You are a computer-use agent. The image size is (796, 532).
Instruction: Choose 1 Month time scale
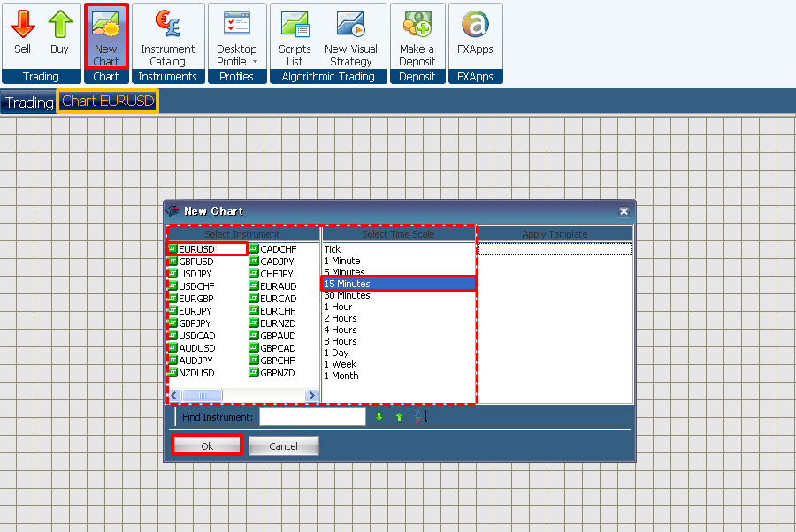coord(399,376)
